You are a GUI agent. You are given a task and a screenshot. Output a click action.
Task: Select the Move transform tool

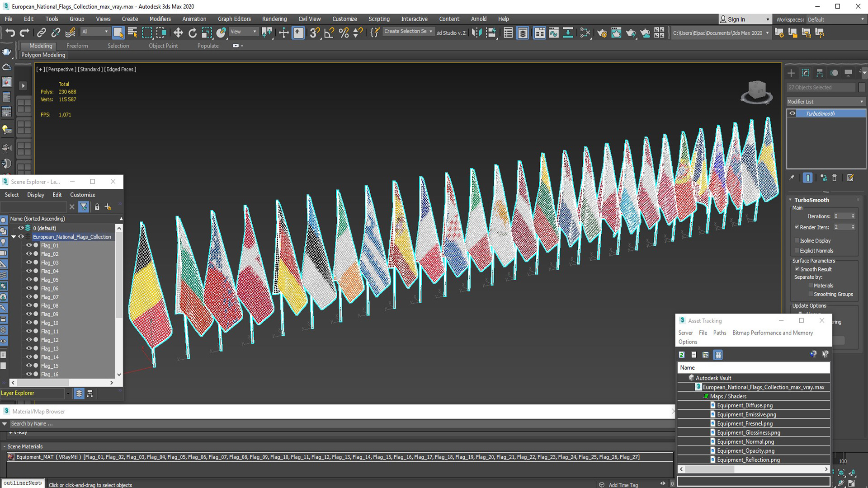point(178,33)
